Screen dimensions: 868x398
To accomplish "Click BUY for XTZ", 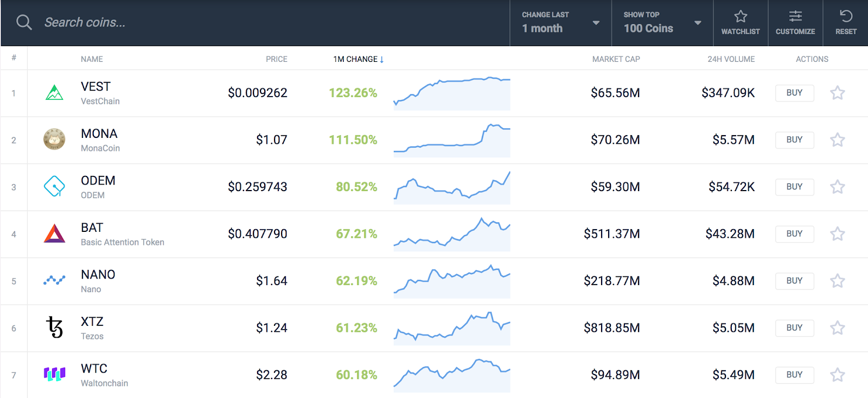I will point(794,328).
